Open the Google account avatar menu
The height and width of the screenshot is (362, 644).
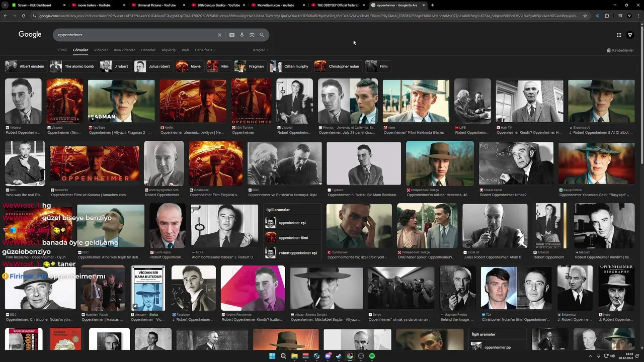630,35
